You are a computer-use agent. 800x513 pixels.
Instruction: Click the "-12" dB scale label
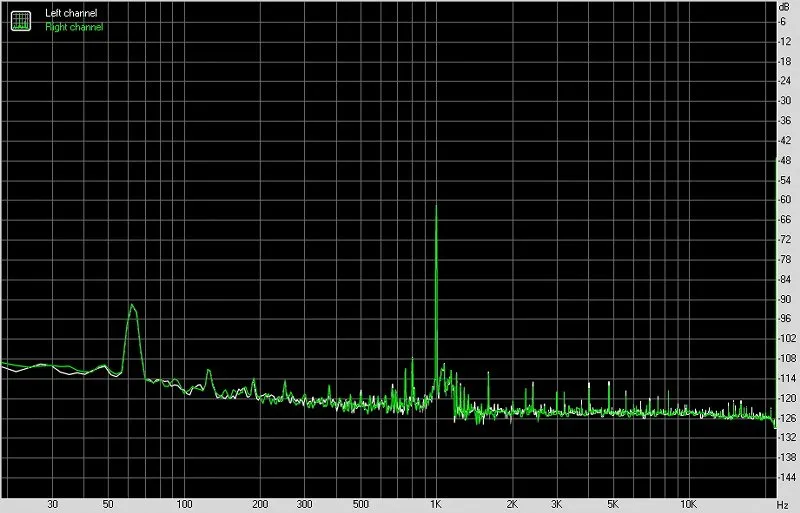785,41
